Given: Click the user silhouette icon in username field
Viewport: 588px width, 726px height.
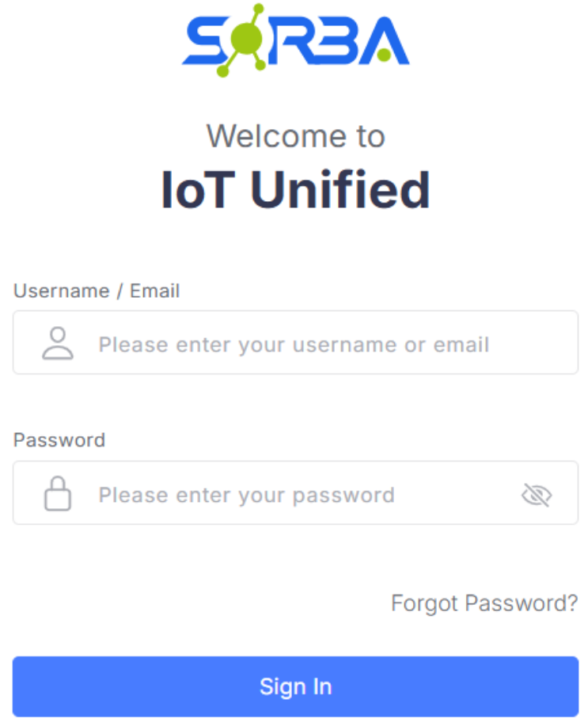Looking at the screenshot, I should point(58,344).
